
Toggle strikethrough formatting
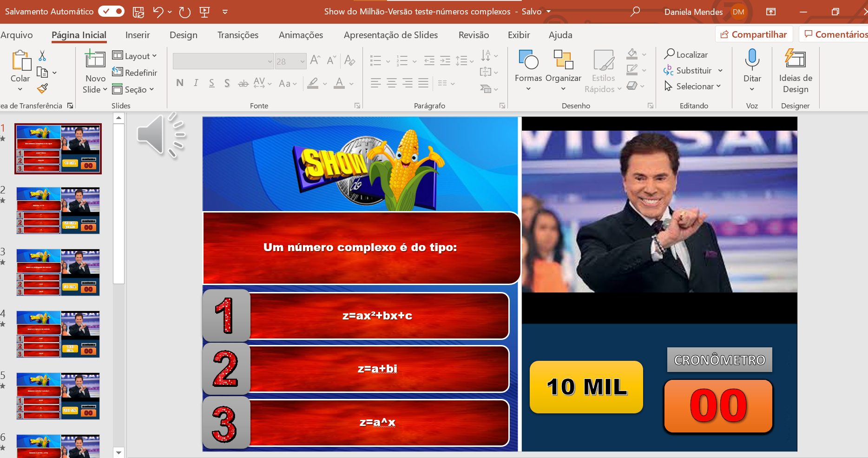point(243,84)
